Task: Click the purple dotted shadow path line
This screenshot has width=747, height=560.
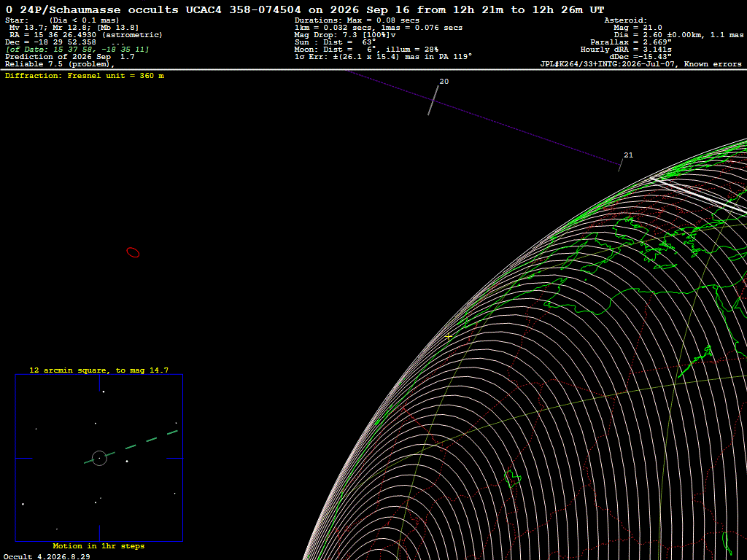Action: tap(484, 117)
